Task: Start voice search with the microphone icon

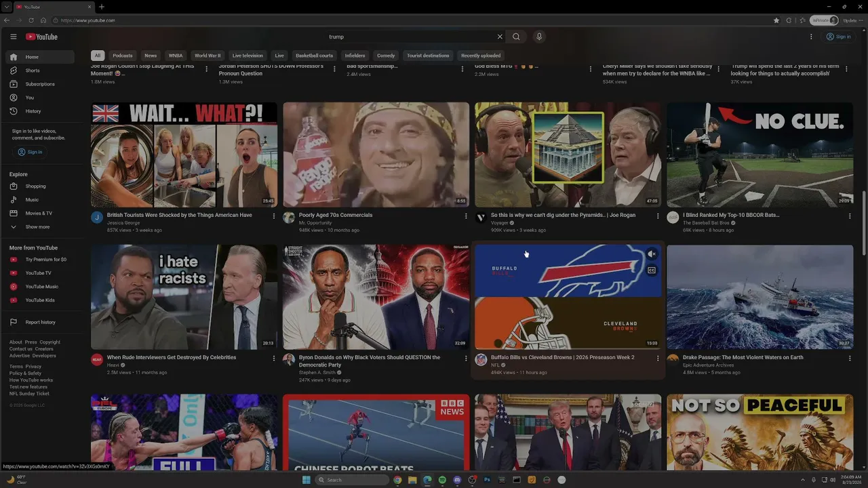Action: tap(539, 37)
